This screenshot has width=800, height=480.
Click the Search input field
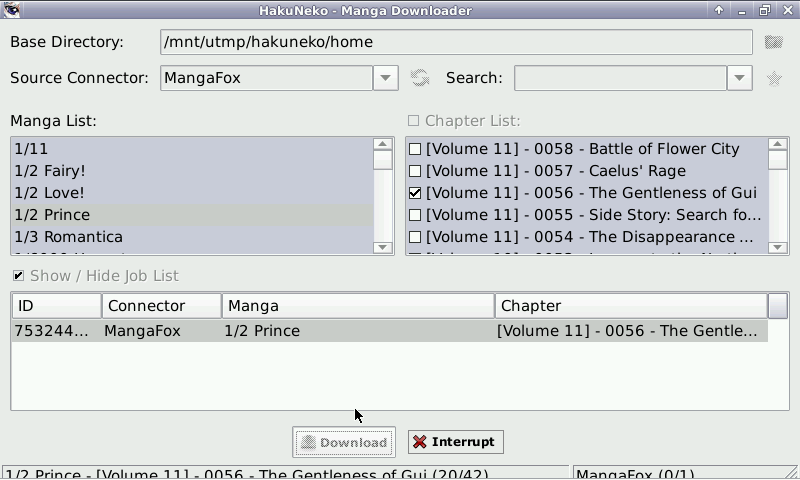pos(620,78)
